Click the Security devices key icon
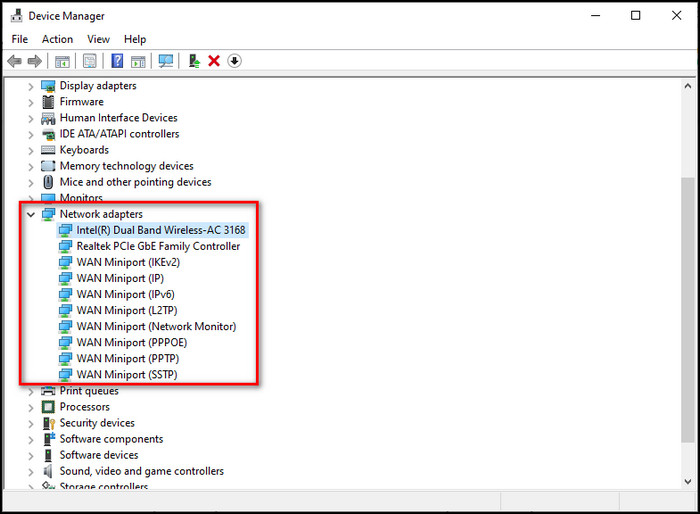Viewport: 700px width, 514px height. [49, 423]
